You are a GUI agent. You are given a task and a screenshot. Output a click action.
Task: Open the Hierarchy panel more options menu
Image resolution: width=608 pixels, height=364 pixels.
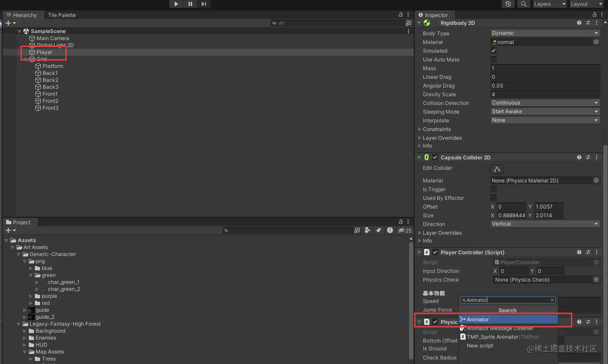[408, 15]
